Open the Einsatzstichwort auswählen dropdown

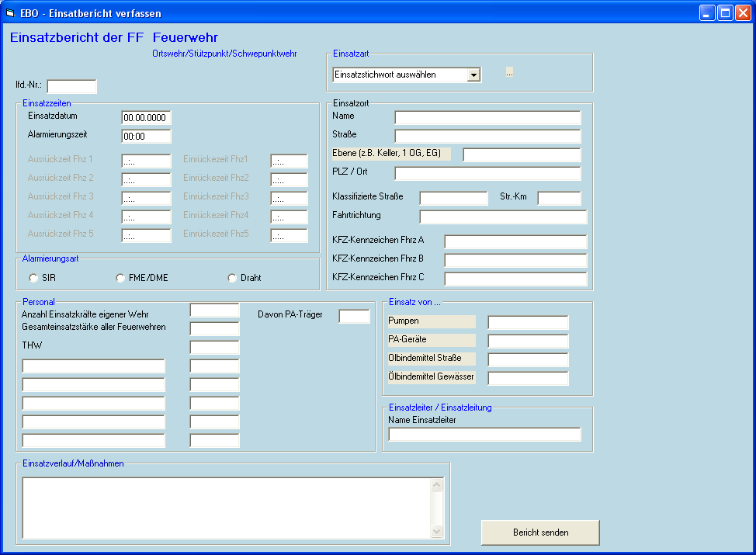pos(473,75)
